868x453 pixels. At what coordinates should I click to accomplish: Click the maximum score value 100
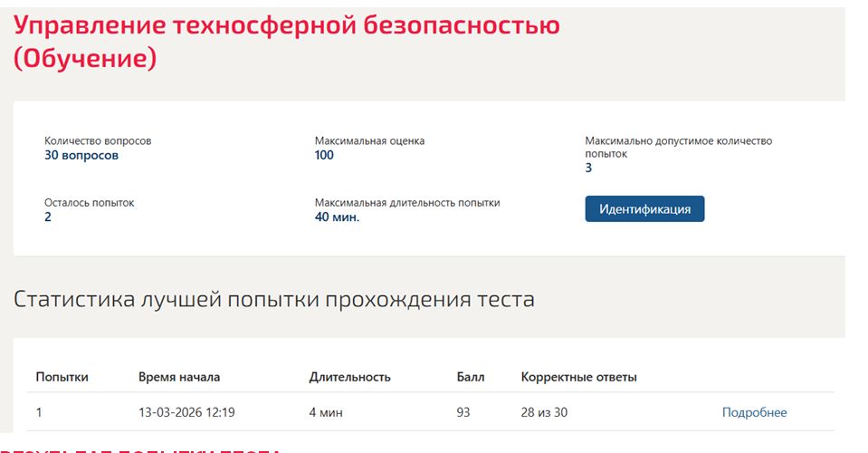click(324, 155)
